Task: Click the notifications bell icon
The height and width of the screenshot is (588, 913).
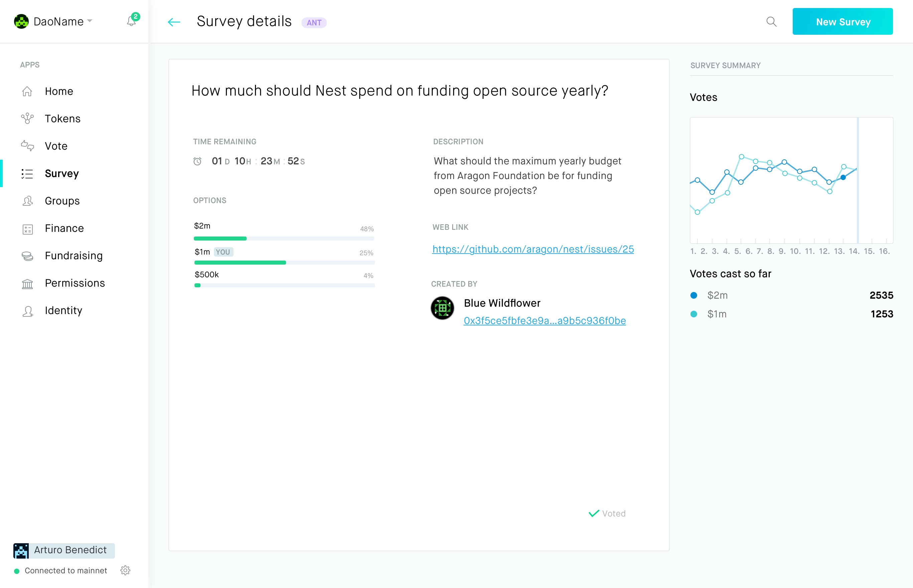Action: coord(131,21)
